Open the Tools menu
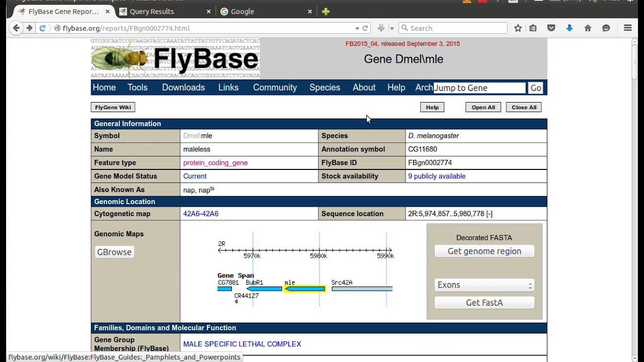Image resolution: width=644 pixels, height=362 pixels. (x=137, y=87)
